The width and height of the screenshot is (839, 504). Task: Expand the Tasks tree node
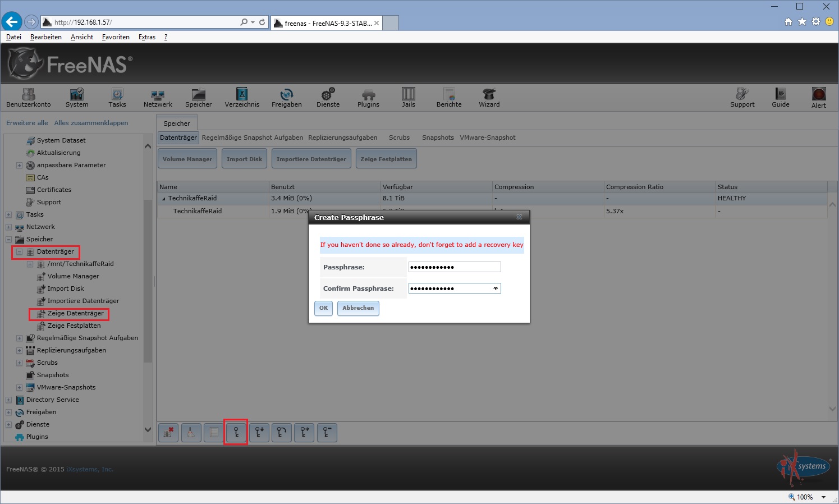point(8,214)
